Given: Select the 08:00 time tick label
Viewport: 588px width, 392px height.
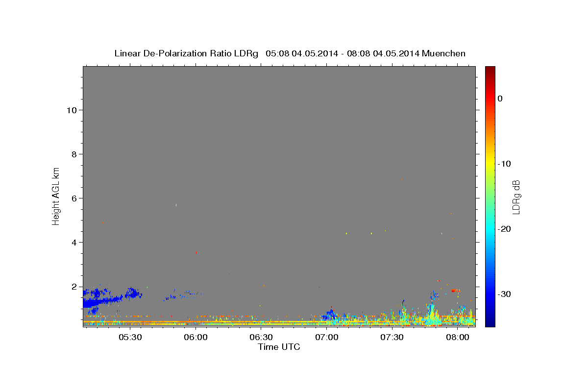Looking at the screenshot, I should pyautogui.click(x=458, y=337).
